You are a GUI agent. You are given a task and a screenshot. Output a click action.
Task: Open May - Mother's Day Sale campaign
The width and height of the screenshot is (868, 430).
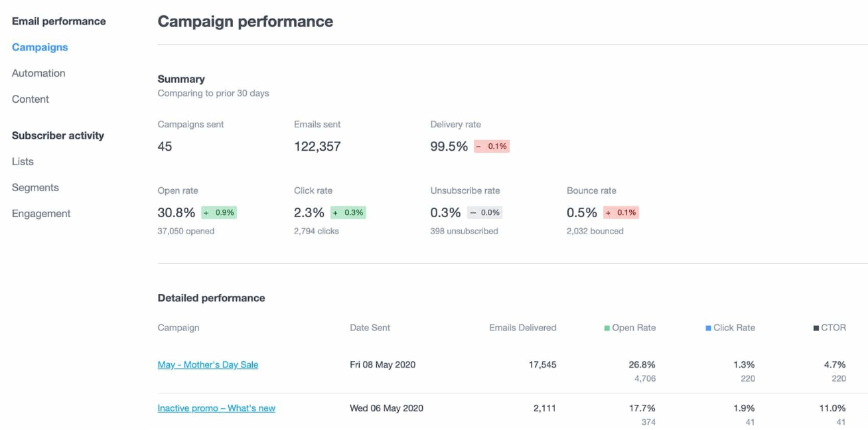(208, 364)
